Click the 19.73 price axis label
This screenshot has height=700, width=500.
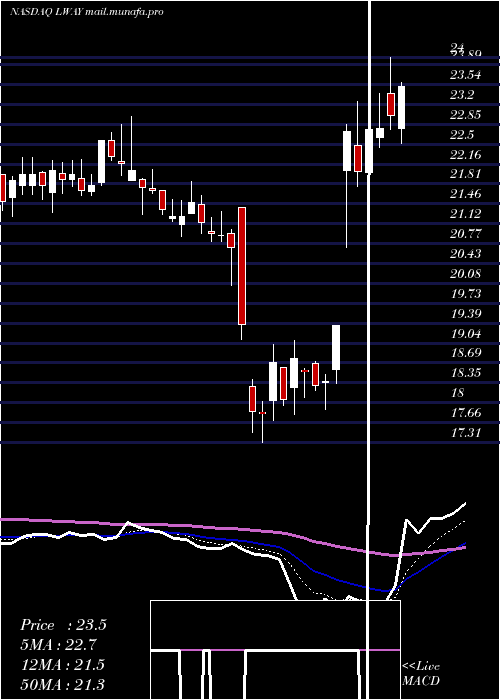tap(466, 294)
